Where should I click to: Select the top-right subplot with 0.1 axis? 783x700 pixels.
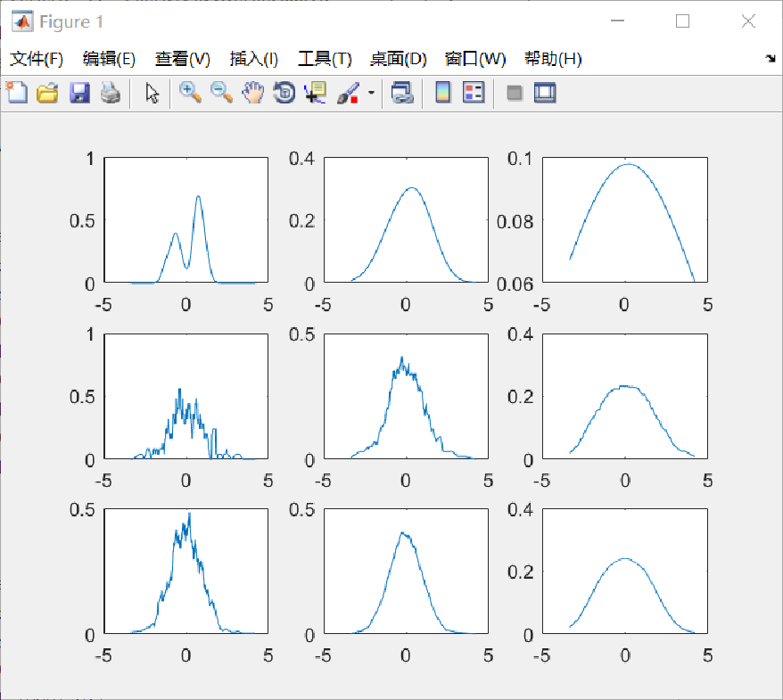pos(625,219)
